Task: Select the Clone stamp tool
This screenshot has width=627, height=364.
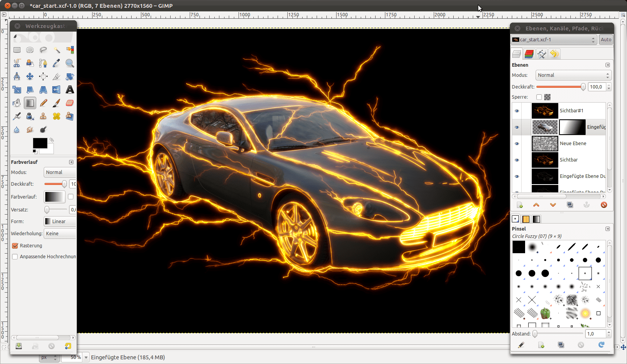Action: tap(43, 116)
